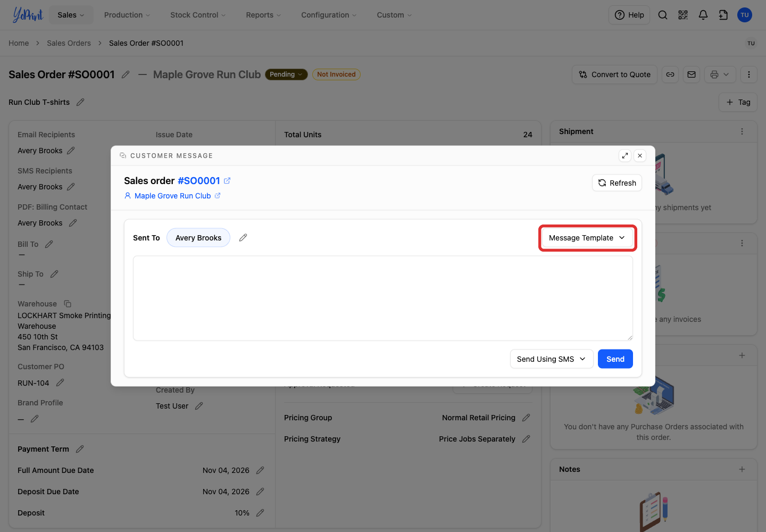Screen dimensions: 766x532
Task: Change the Pending status dropdown
Action: tap(286, 74)
